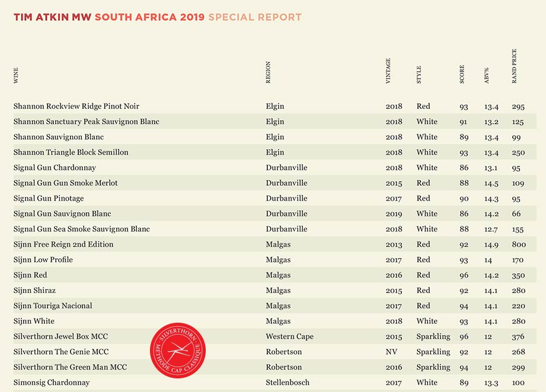Click the 'Western Cape' region cell
546x392 pixels.
pos(290,337)
